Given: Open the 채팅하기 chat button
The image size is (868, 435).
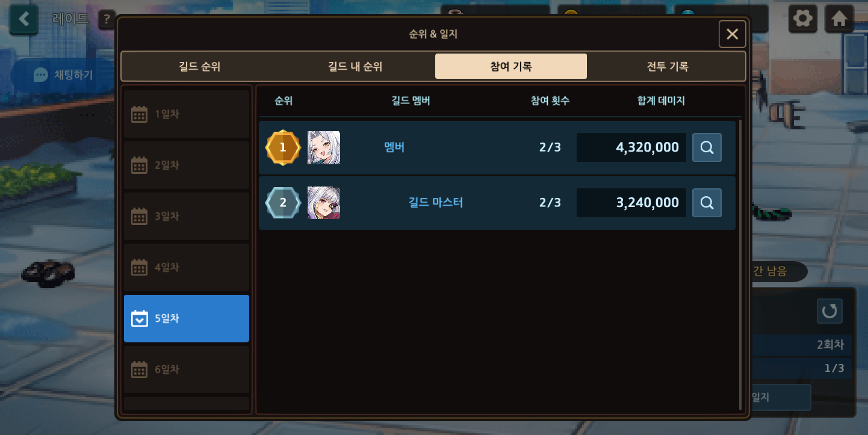Looking at the screenshot, I should pyautogui.click(x=64, y=75).
